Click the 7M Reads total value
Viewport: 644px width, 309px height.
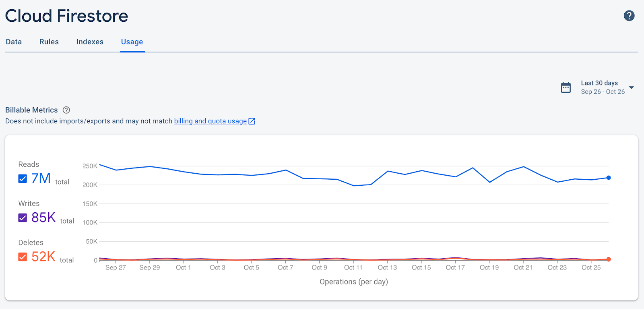(41, 178)
